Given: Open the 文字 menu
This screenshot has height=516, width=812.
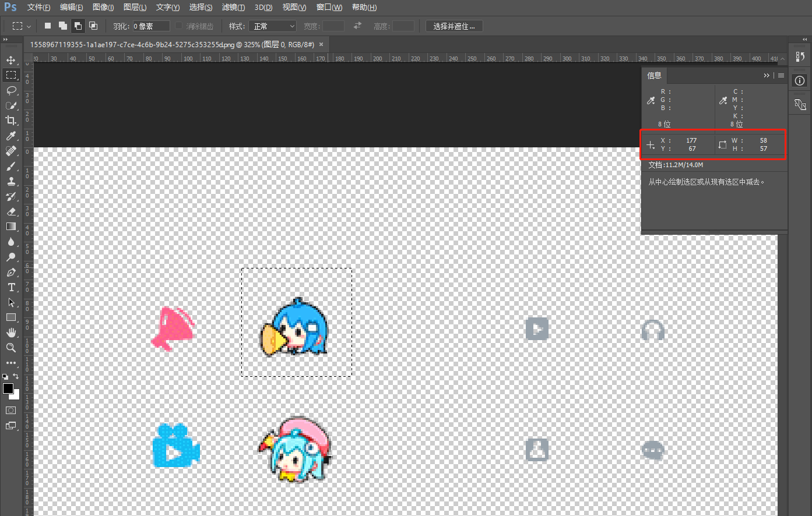Looking at the screenshot, I should pyautogui.click(x=168, y=7).
